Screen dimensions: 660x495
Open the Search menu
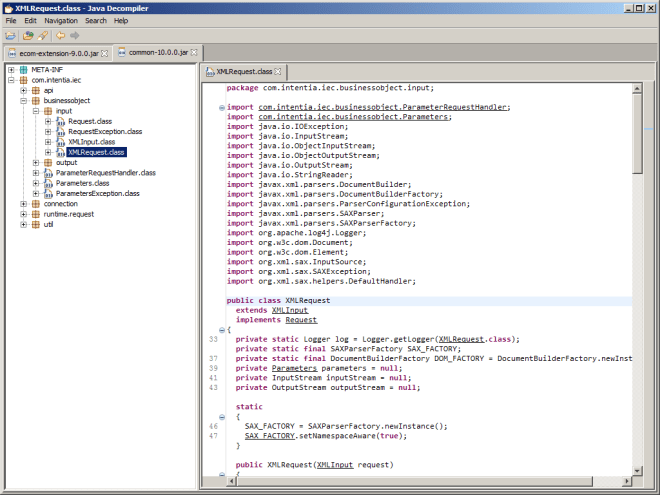pos(95,20)
